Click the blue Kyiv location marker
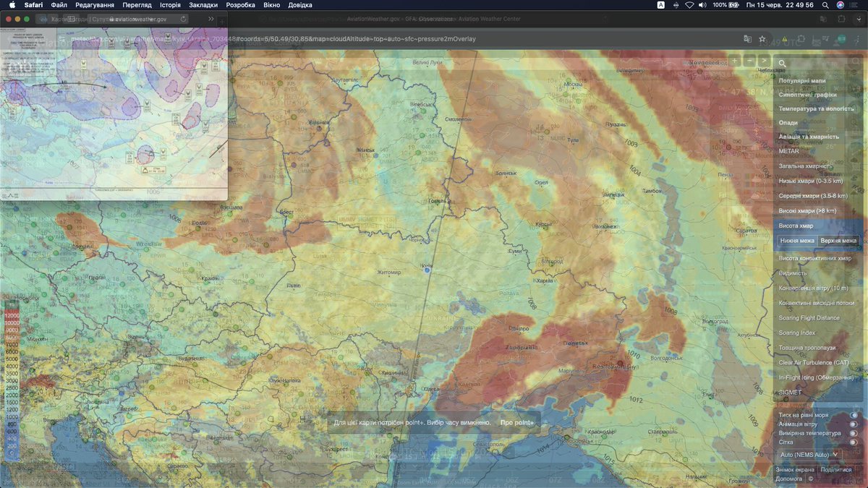 [427, 270]
